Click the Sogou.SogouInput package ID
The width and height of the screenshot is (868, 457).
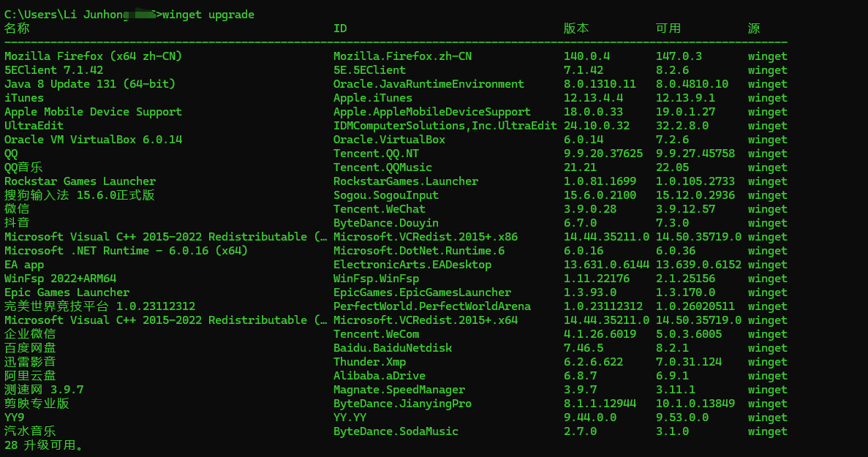(x=386, y=195)
